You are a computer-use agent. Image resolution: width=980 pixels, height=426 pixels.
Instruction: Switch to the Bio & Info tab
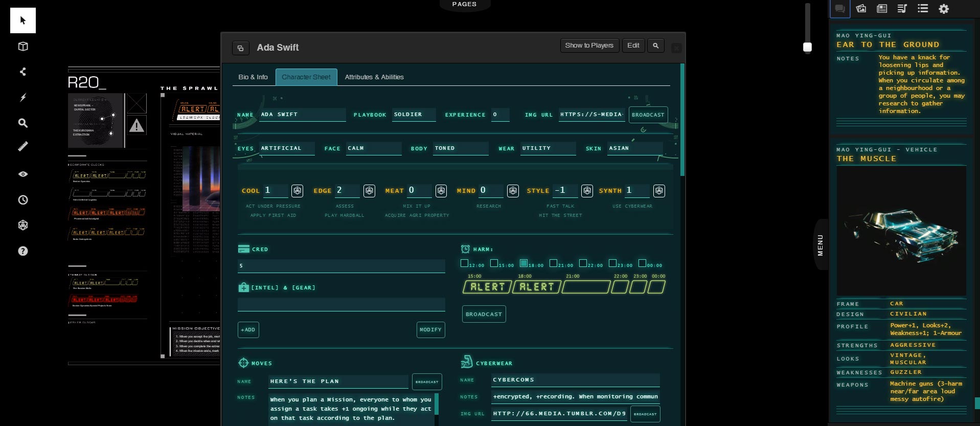coord(253,77)
